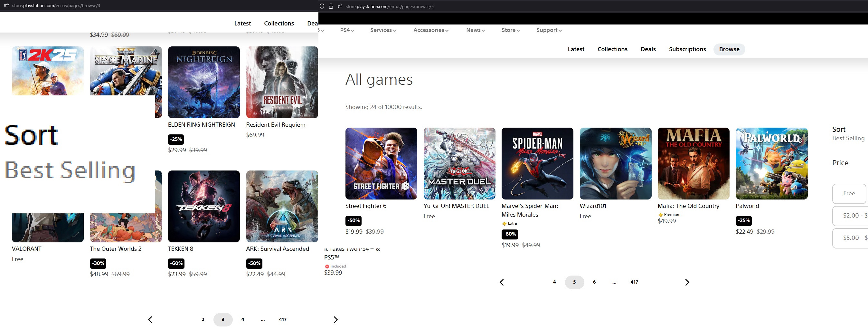Viewport: 868px width, 331px height.
Task: Open the Street Fighter 6 cover thumbnail
Action: pyautogui.click(x=381, y=163)
